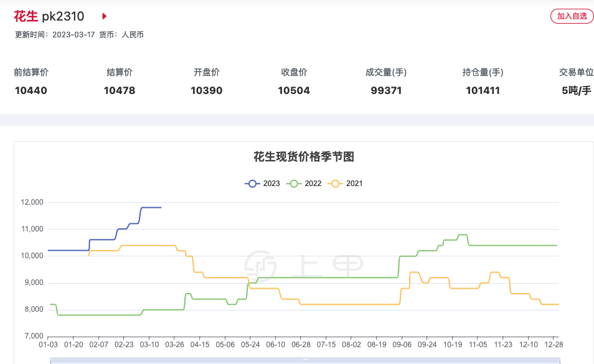This screenshot has width=594, height=364.
Task: Click the 12-28 date on x-axis
Action: pyautogui.click(x=554, y=344)
